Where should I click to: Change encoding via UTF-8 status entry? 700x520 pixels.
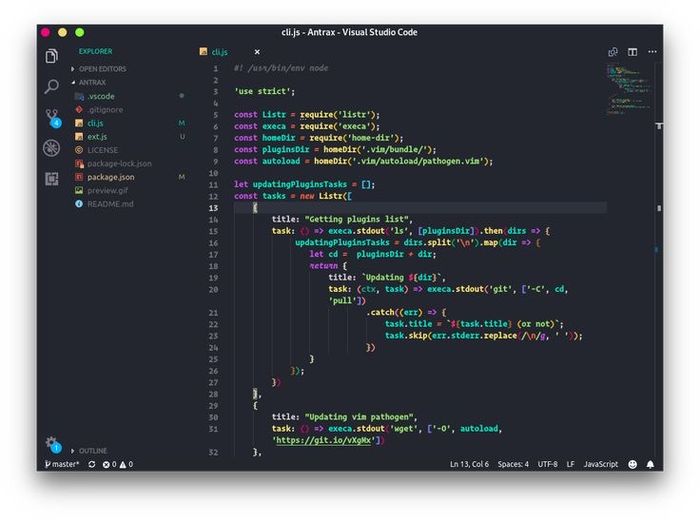point(547,464)
